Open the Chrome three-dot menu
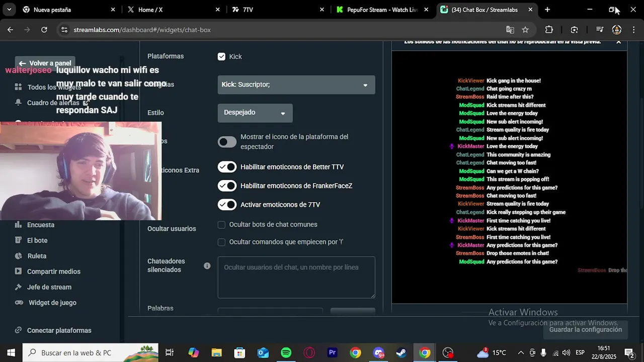Screen dimensions: 644x362 coord(633,30)
